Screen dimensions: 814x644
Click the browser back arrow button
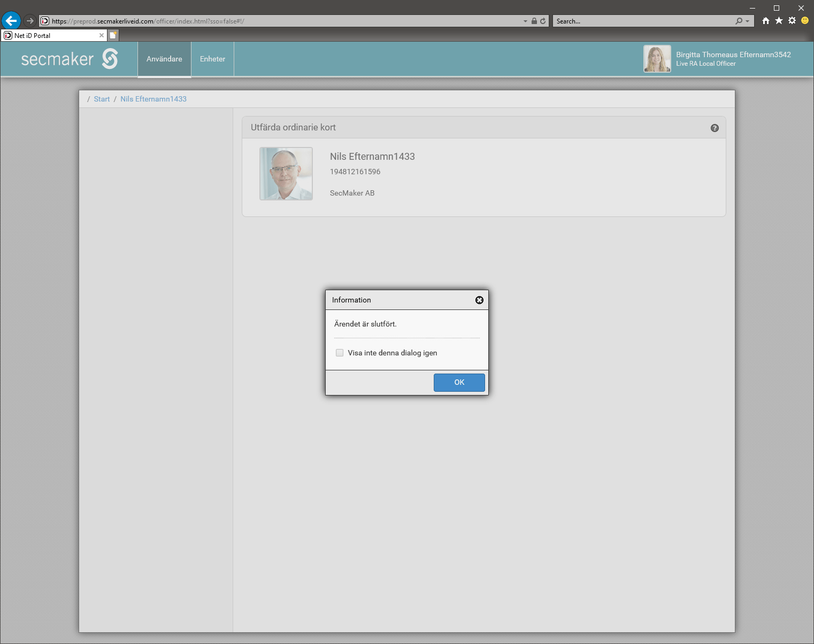11,21
